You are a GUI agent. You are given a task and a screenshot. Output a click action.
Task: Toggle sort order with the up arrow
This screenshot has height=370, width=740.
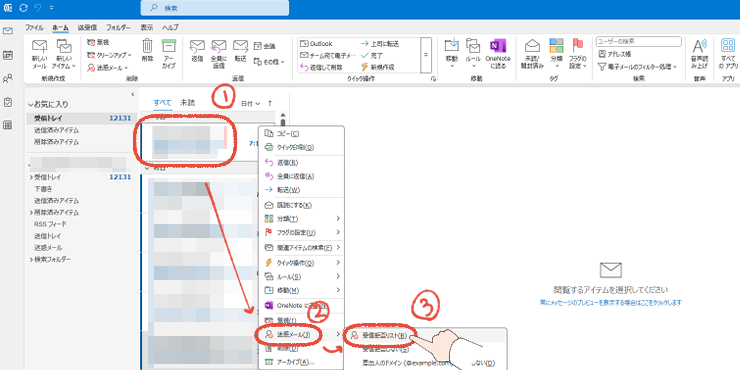tap(270, 103)
